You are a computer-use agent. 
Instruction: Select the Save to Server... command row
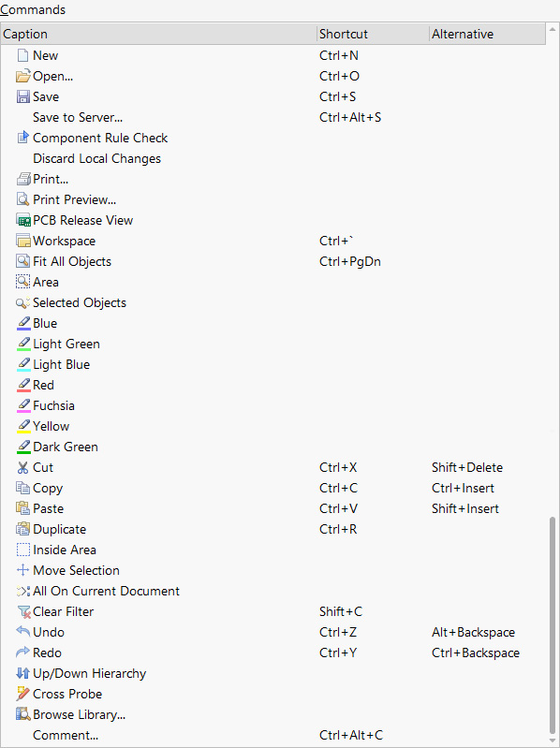pos(273,117)
